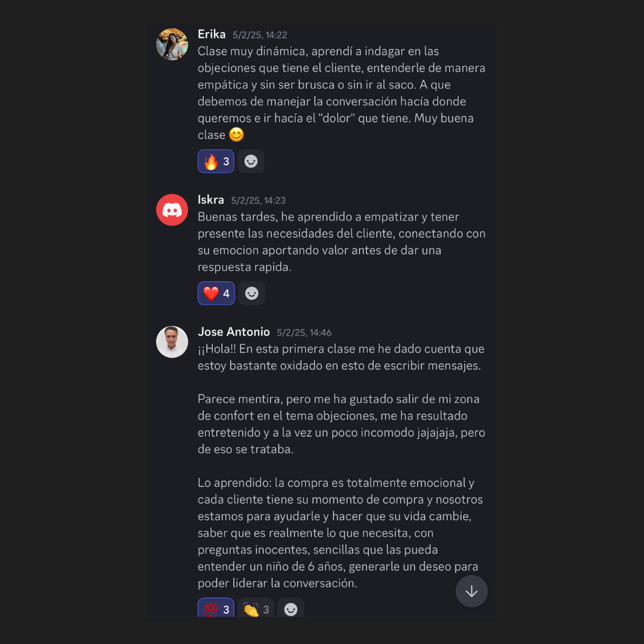Click the username Erika

point(212,34)
